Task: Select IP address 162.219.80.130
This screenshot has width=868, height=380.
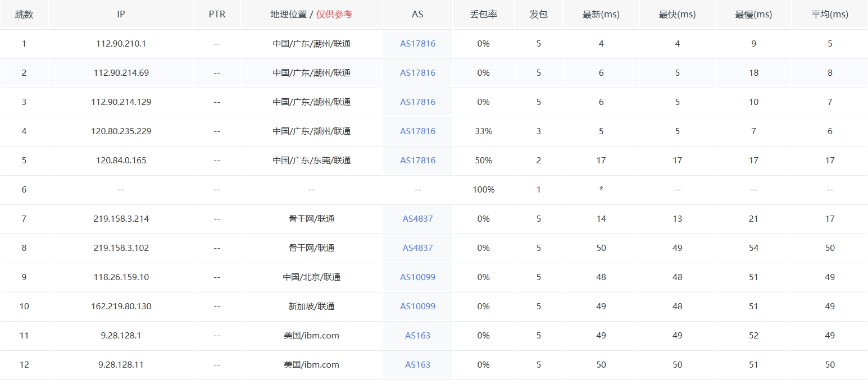Action: point(121,306)
